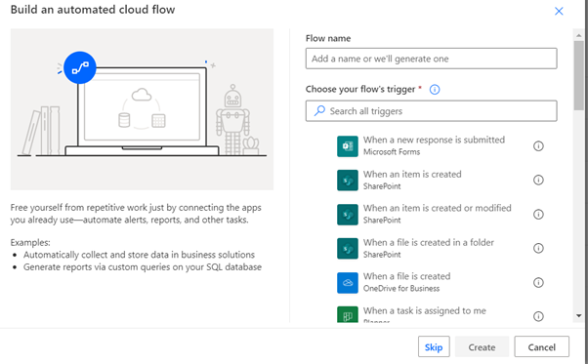Click the scrollbar up arrow
Screen dimensions: 588x364
coord(578,35)
